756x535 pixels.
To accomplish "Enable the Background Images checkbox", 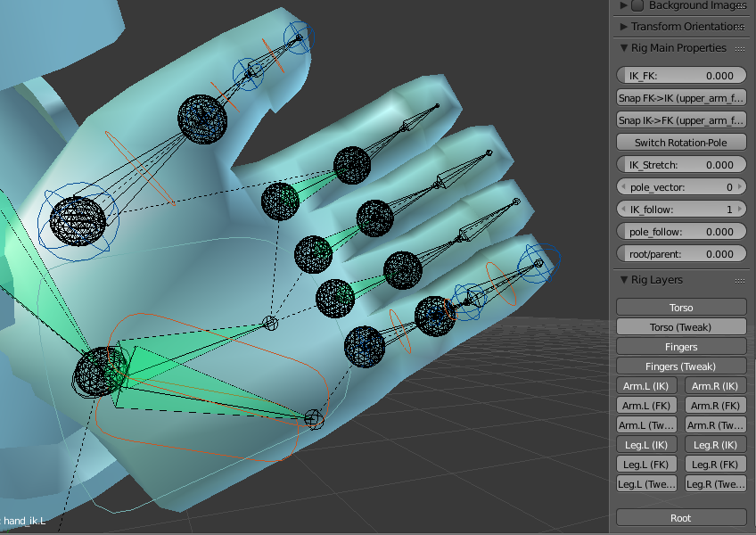I will click(x=637, y=5).
